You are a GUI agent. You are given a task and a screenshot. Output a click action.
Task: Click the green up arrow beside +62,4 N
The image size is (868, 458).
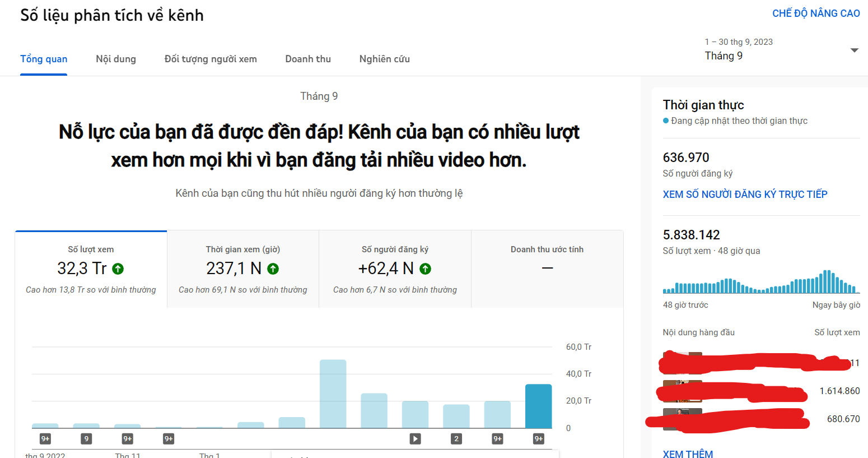[425, 269]
